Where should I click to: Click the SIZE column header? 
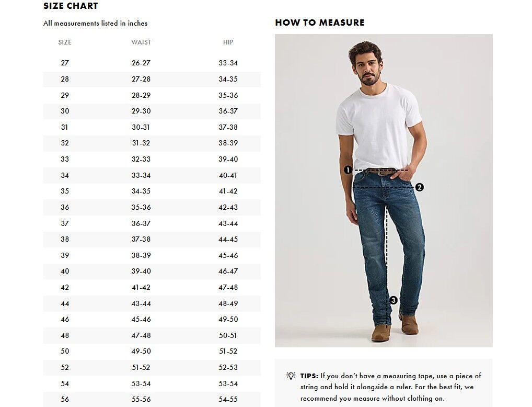point(65,42)
